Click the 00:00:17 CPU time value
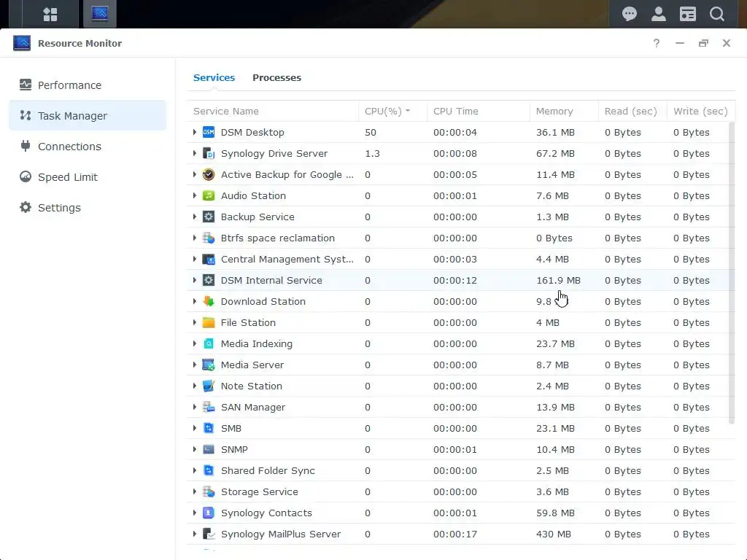This screenshot has height=560, width=747. pos(455,534)
